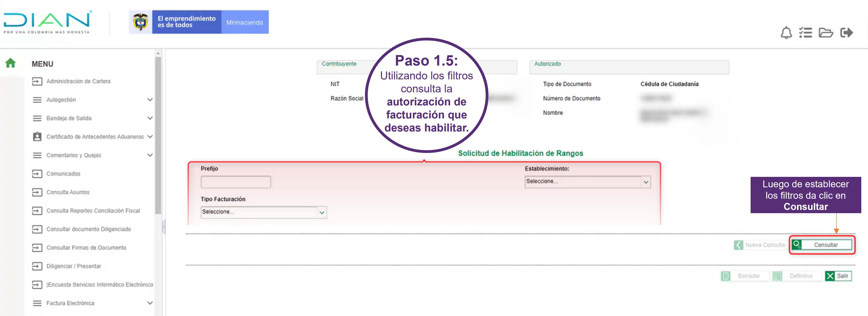The height and width of the screenshot is (316, 868).
Task: Open the folder icon in top bar
Action: point(826,33)
